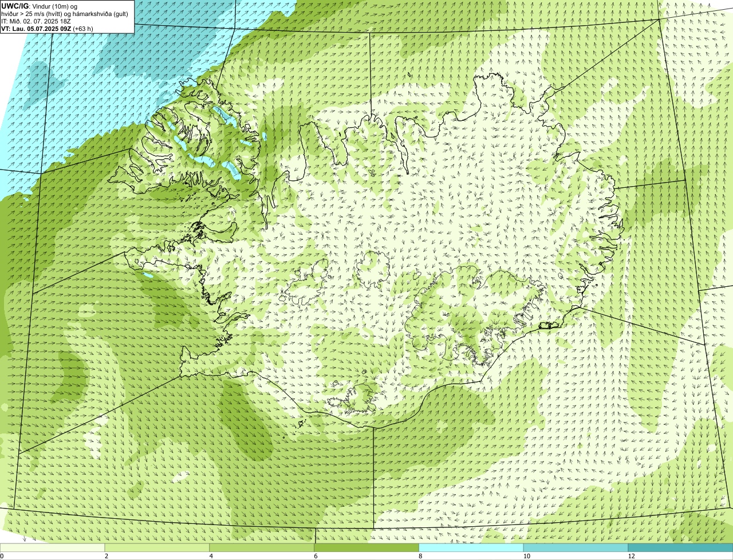Click the pale cyan 8–10 legend color segment
Viewport: 733px width, 560px height.
tap(471, 548)
